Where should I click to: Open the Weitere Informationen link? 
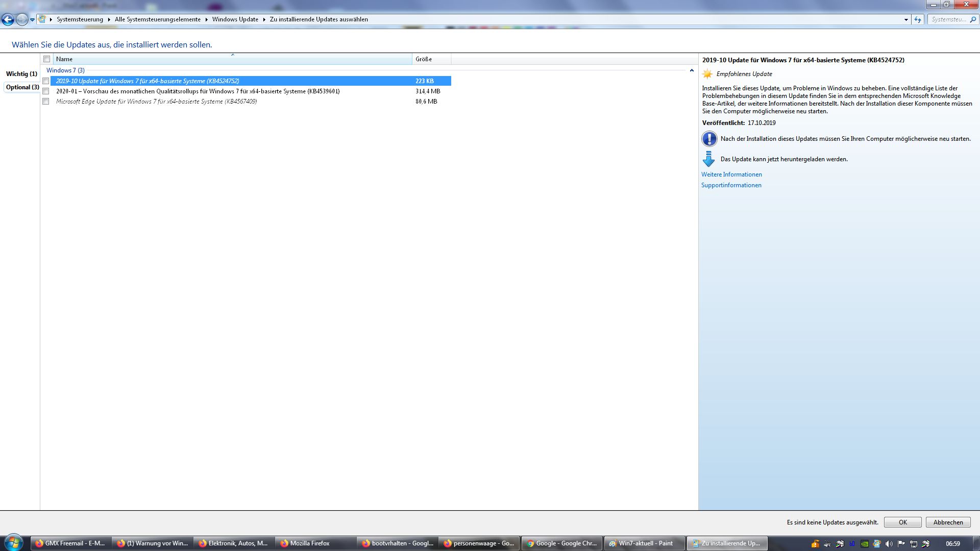point(731,174)
